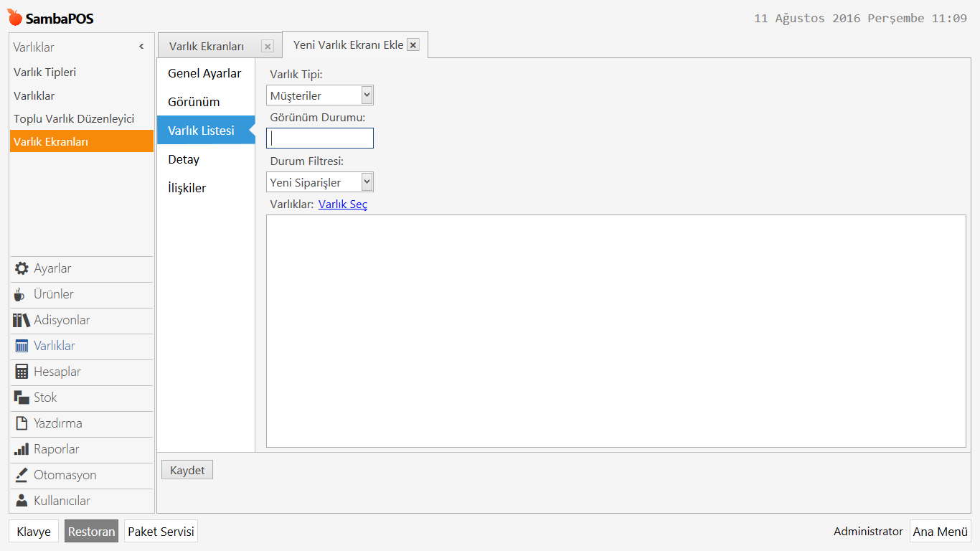Click the Paket Servisi button

[x=161, y=532]
